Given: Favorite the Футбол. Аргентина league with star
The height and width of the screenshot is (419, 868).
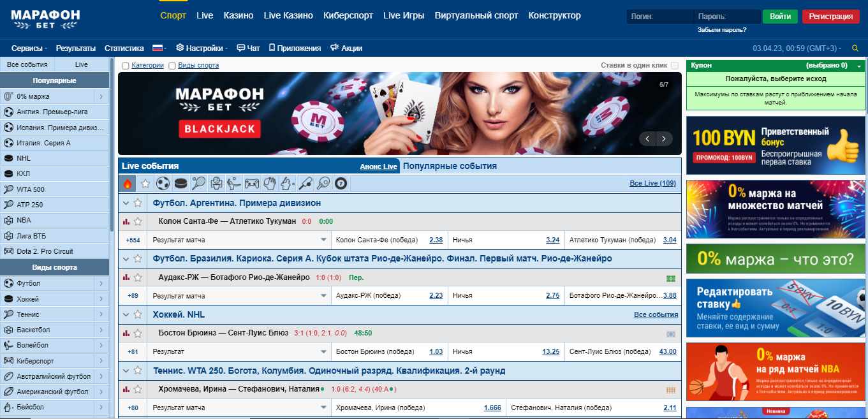Looking at the screenshot, I should pos(138,203).
